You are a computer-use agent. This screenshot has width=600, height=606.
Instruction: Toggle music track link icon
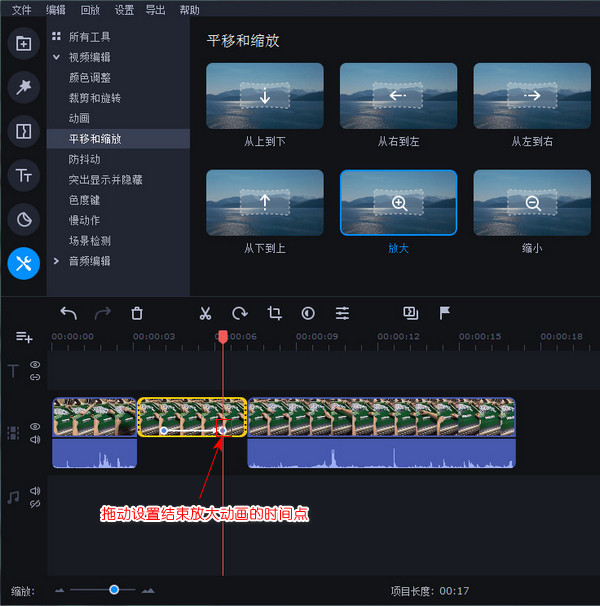pyautogui.click(x=35, y=504)
